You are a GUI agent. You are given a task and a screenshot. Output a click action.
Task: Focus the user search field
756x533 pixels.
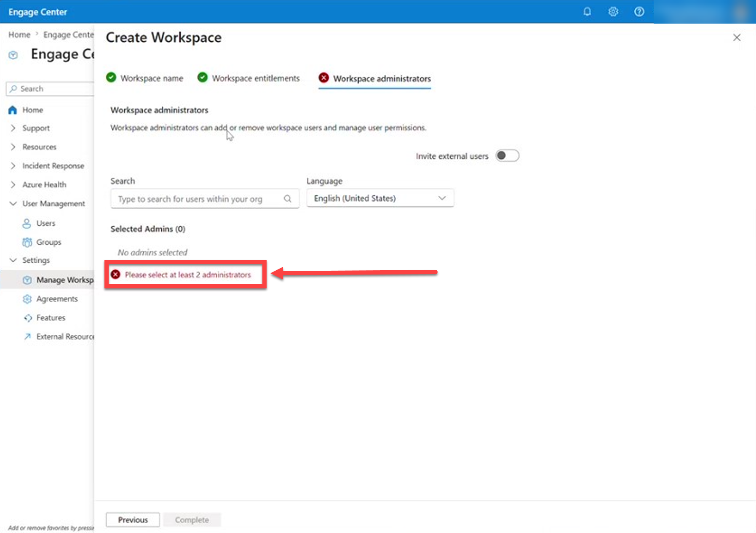coord(205,199)
